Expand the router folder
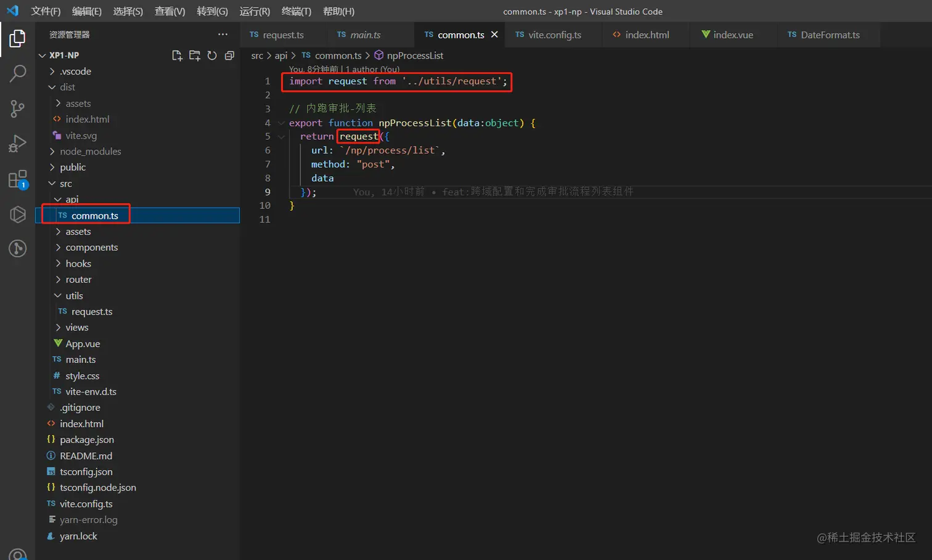This screenshot has height=560, width=932. point(58,280)
